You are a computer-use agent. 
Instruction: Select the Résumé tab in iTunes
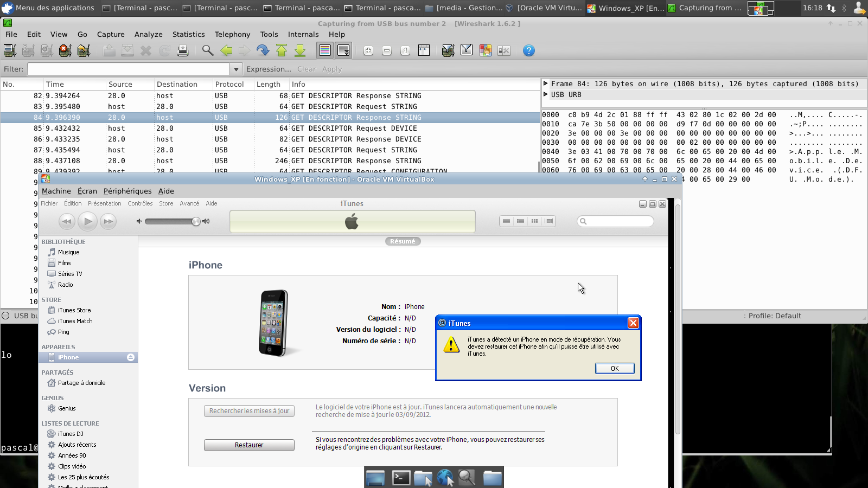[403, 241]
